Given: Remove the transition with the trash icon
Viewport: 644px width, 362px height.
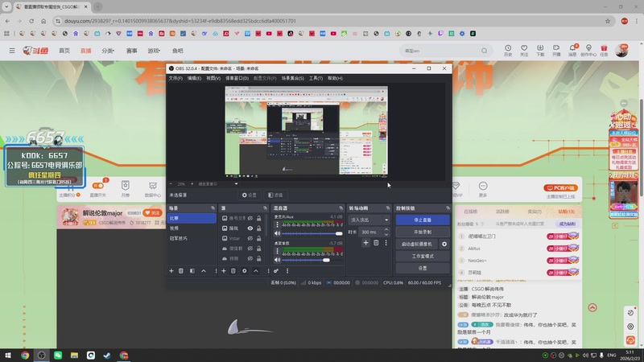Looking at the screenshot, I should coord(376,243).
